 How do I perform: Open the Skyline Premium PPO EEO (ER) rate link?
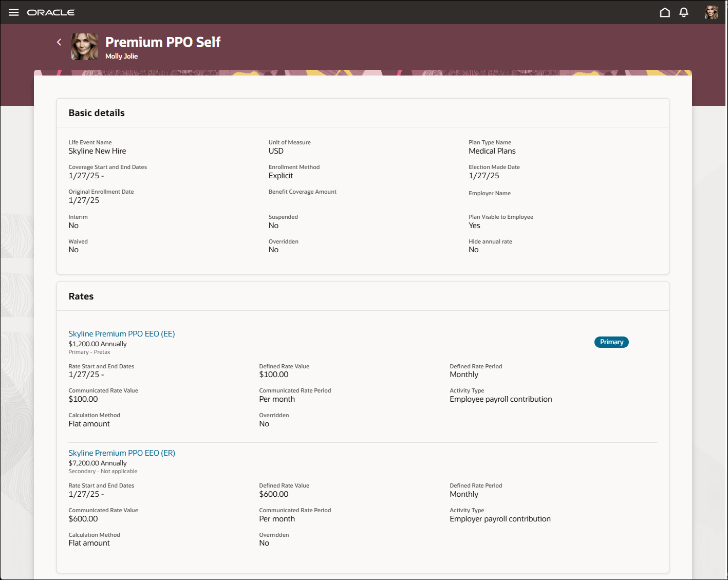(122, 453)
